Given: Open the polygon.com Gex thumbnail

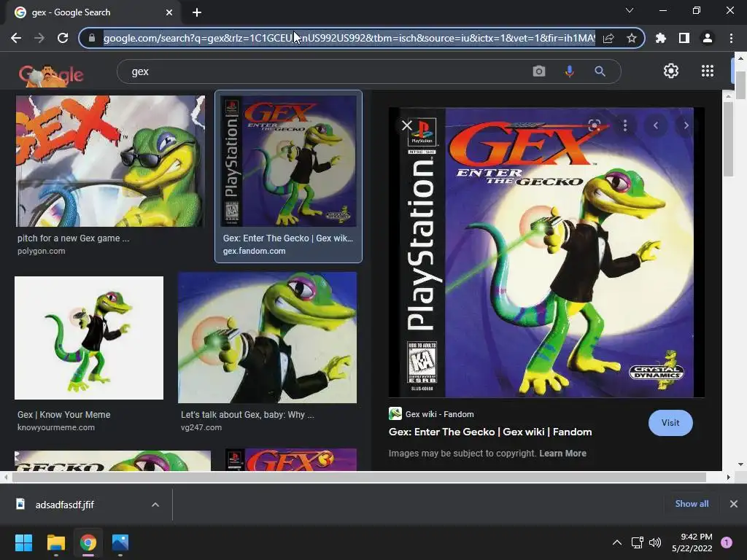Looking at the screenshot, I should point(111,161).
